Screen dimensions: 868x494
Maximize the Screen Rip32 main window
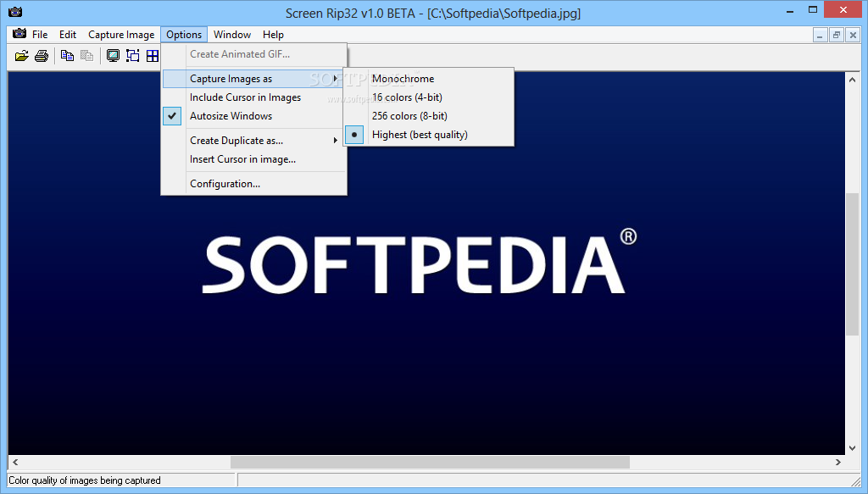(813, 10)
